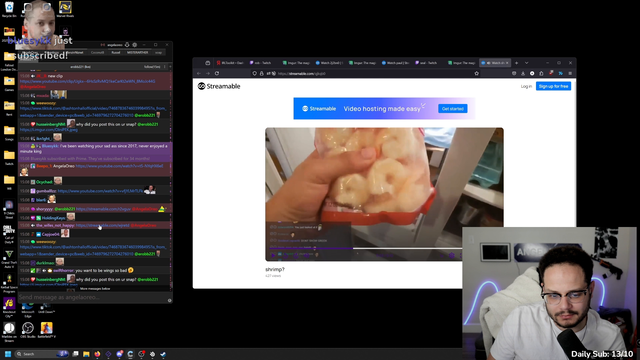Image resolution: width=640 pixels, height=360 pixels.
Task: Click the taskbar Search box
Action: (42, 354)
